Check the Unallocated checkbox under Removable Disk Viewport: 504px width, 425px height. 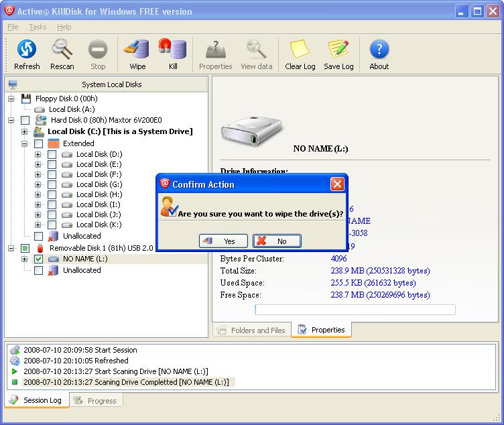coord(39,271)
